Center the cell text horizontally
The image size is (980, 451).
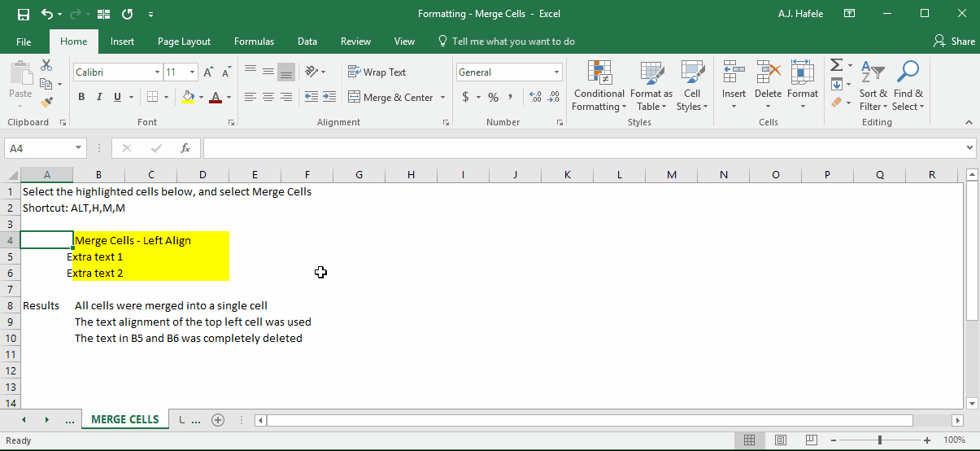coord(268,97)
